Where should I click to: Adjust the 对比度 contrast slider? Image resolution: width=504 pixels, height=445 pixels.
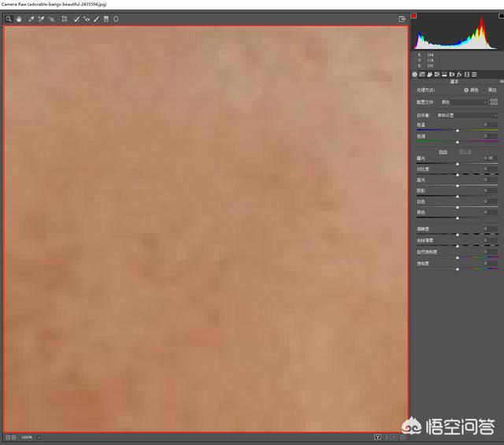(457, 175)
